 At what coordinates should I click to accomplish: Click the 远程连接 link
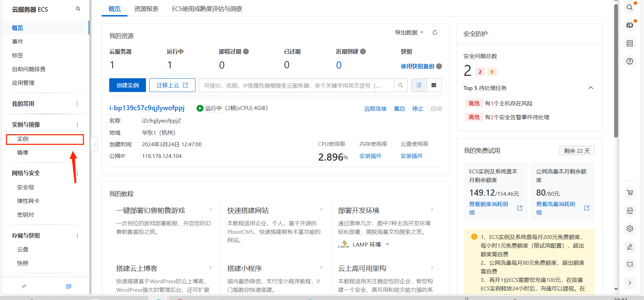[375, 108]
